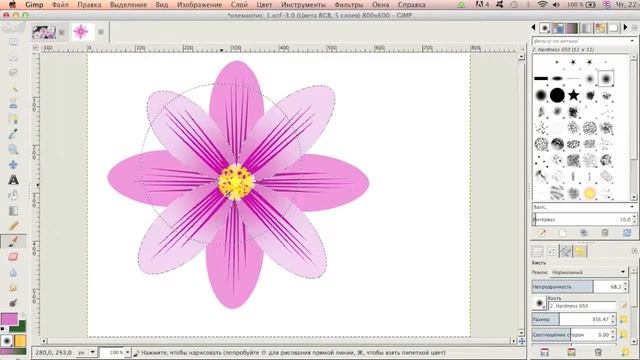Screen dimensions: 640x360
Task: Switch to the Patterns dock tab
Action: 558,28
